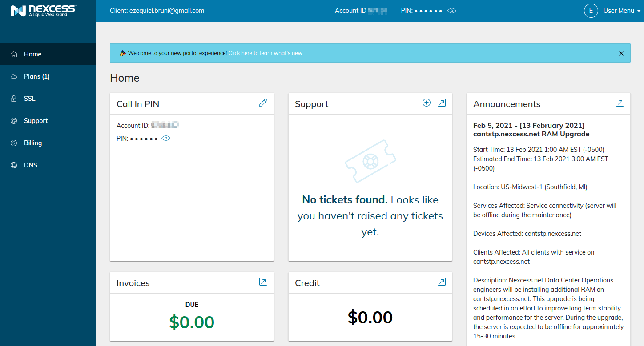Open Support panel in full view

442,103
